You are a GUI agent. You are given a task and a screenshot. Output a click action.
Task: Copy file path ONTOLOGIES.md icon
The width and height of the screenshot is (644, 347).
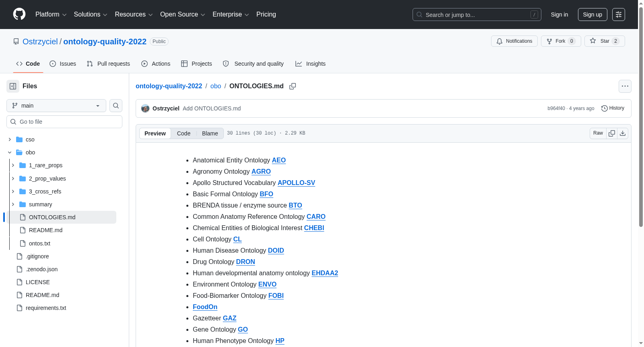click(x=293, y=86)
